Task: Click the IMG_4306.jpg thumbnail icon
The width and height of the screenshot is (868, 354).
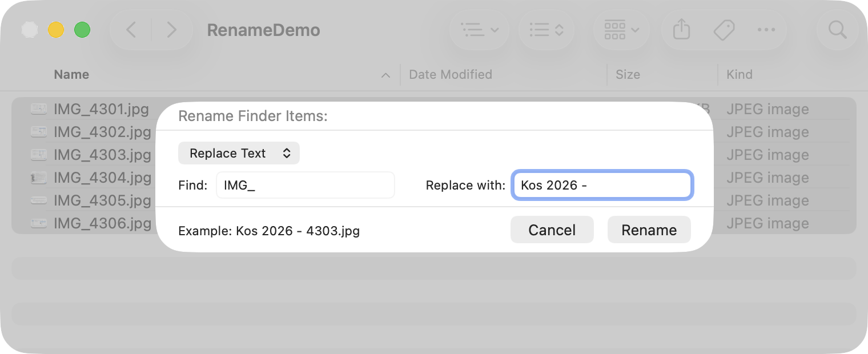Action: 39,223
